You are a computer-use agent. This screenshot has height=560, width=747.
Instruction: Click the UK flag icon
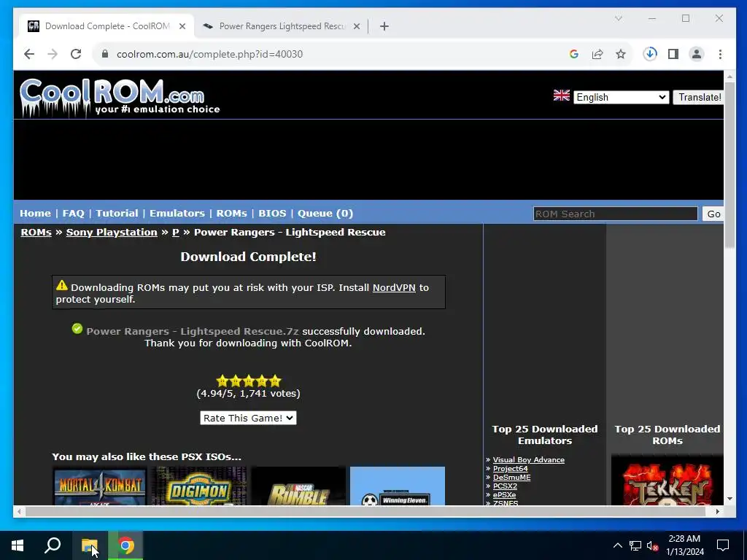point(562,96)
